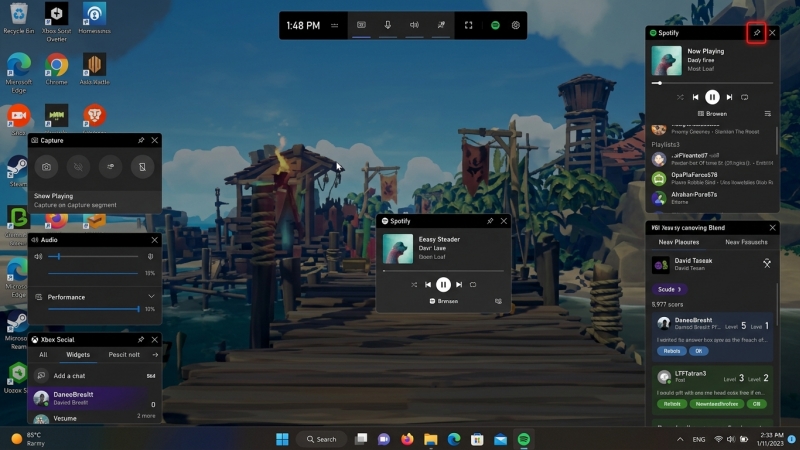Image resolution: width=800 pixels, height=450 pixels.
Task: Toggle the Capture widget in Game Bar
Action: pos(361,26)
